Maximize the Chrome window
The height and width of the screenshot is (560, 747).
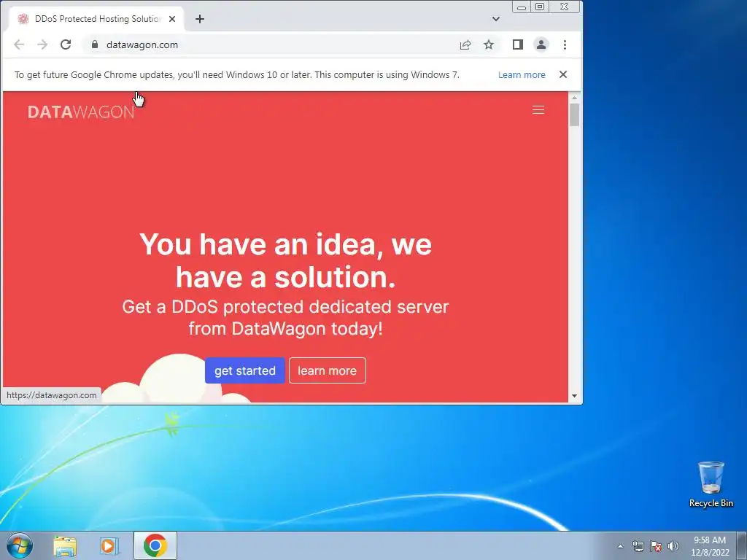pyautogui.click(x=540, y=7)
